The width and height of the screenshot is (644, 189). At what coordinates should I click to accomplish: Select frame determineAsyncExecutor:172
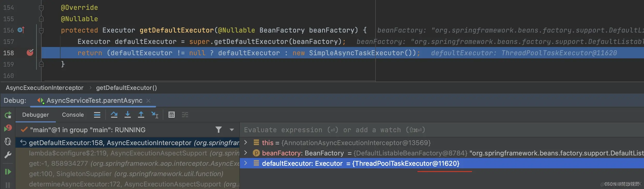pos(128,184)
